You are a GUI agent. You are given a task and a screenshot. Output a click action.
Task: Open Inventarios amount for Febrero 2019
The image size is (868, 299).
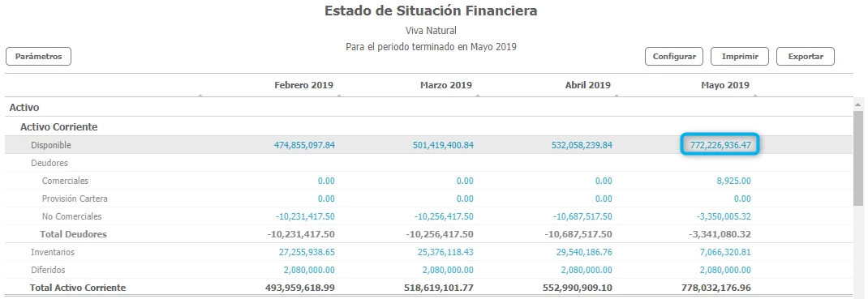point(307,252)
